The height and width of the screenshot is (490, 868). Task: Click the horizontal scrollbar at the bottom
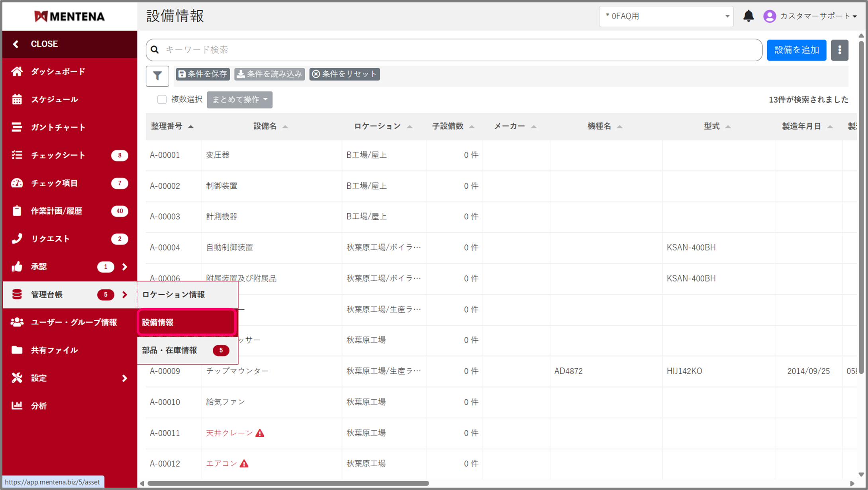(288, 483)
